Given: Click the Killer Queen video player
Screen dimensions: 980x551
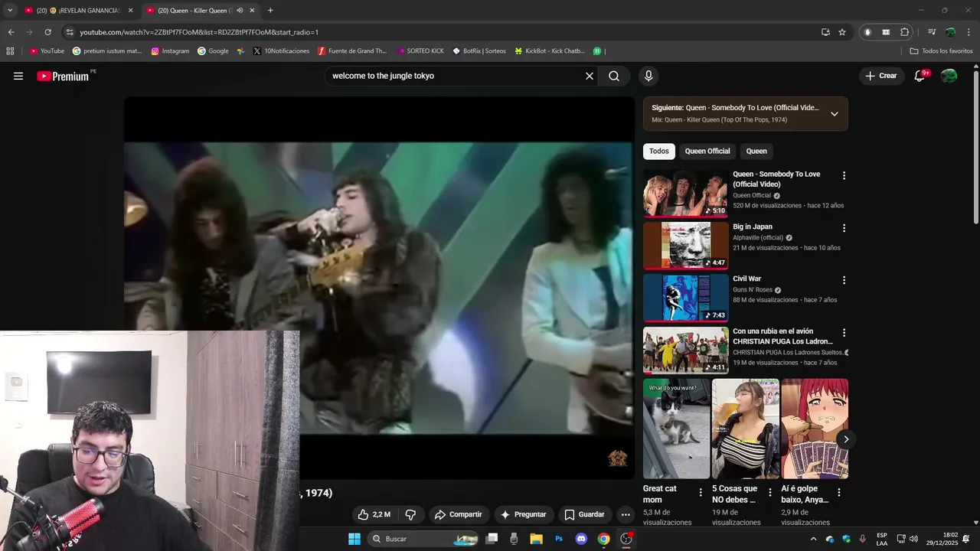Looking at the screenshot, I should [x=380, y=288].
